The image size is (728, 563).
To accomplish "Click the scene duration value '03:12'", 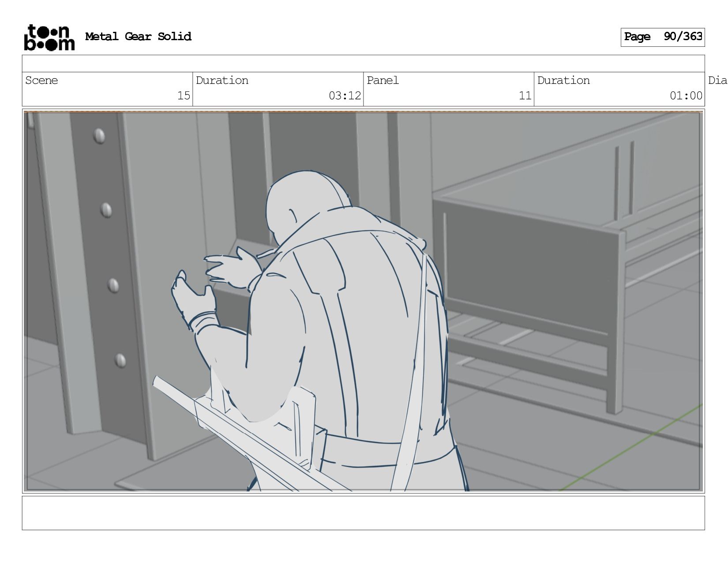I will [x=345, y=95].
